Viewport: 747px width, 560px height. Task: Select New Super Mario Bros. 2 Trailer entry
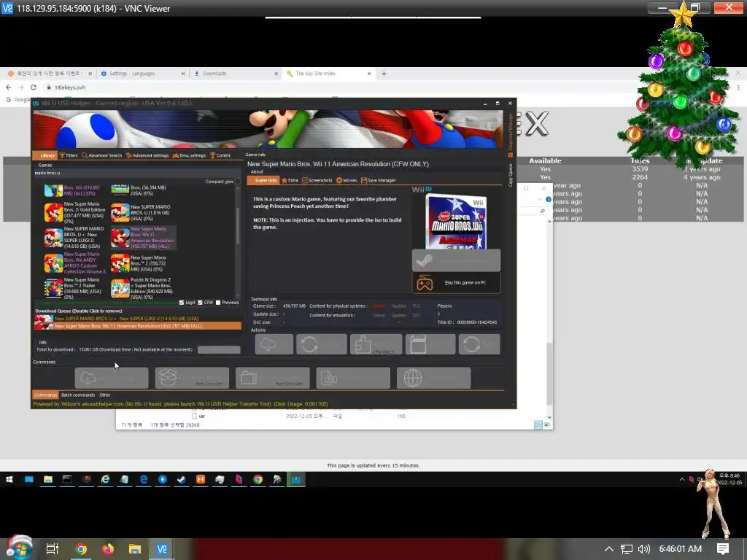(75, 289)
